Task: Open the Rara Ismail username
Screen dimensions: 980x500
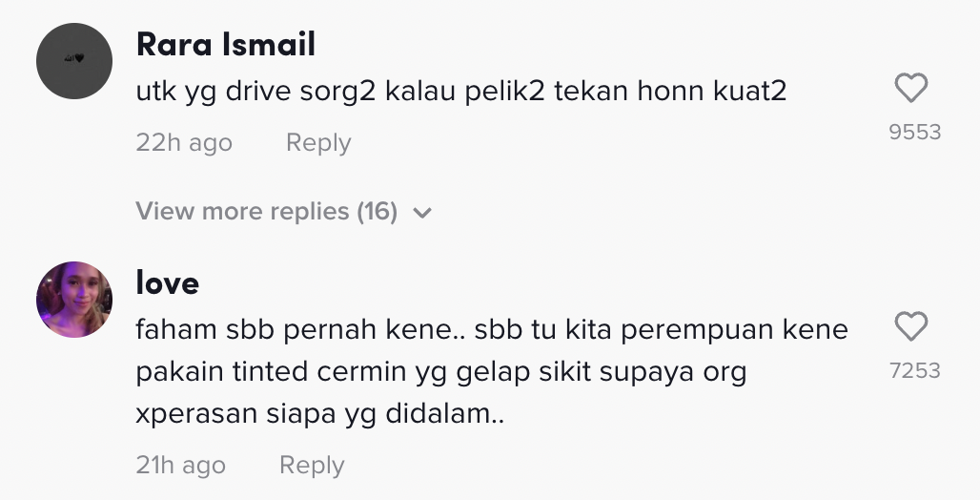Action: [x=225, y=44]
